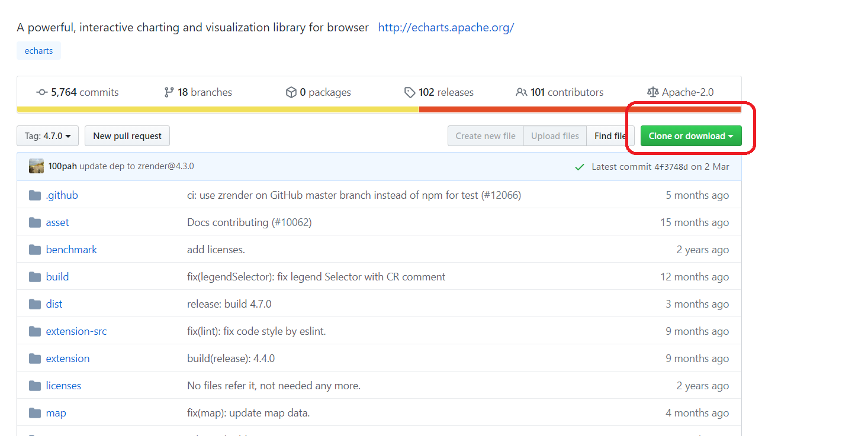Viewport: 868px width, 436px height.
Task: Expand Clone or download dropdown
Action: click(691, 136)
